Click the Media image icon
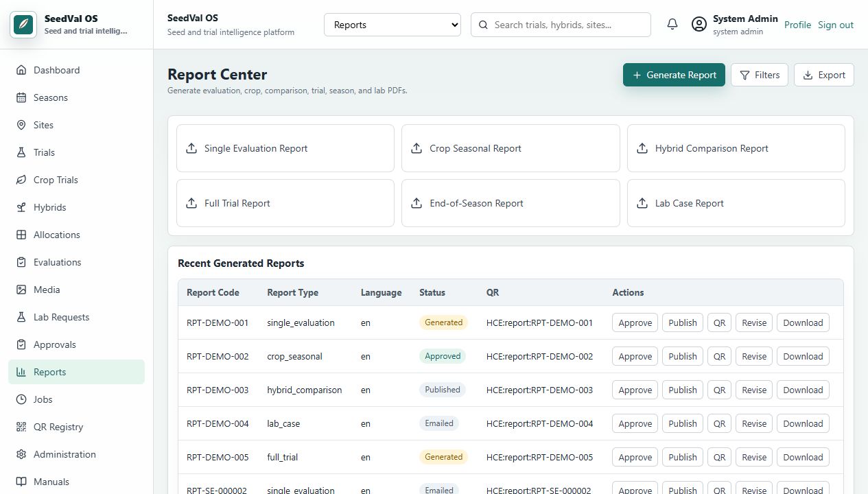 (x=21, y=290)
